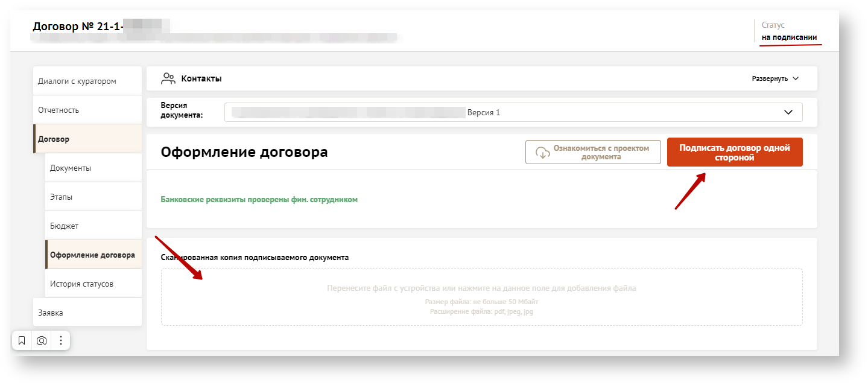Navigate to Бюджет subsection
Screen dimensions: 868x385
tap(65, 226)
